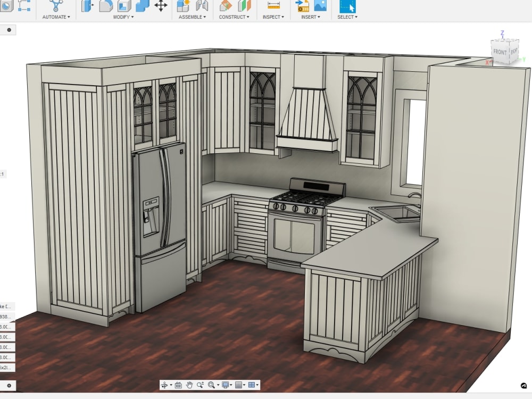Open the Measure tool under Inspect

[x=273, y=6]
